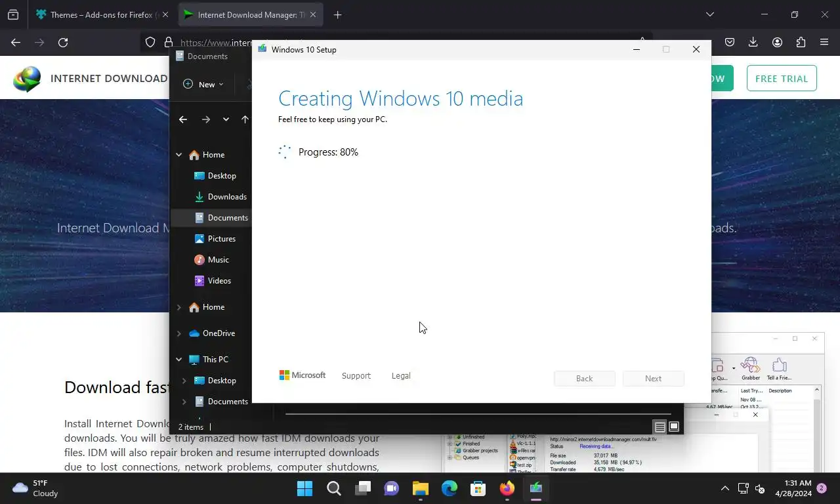Open Microsoft Store from taskbar

tap(478, 488)
